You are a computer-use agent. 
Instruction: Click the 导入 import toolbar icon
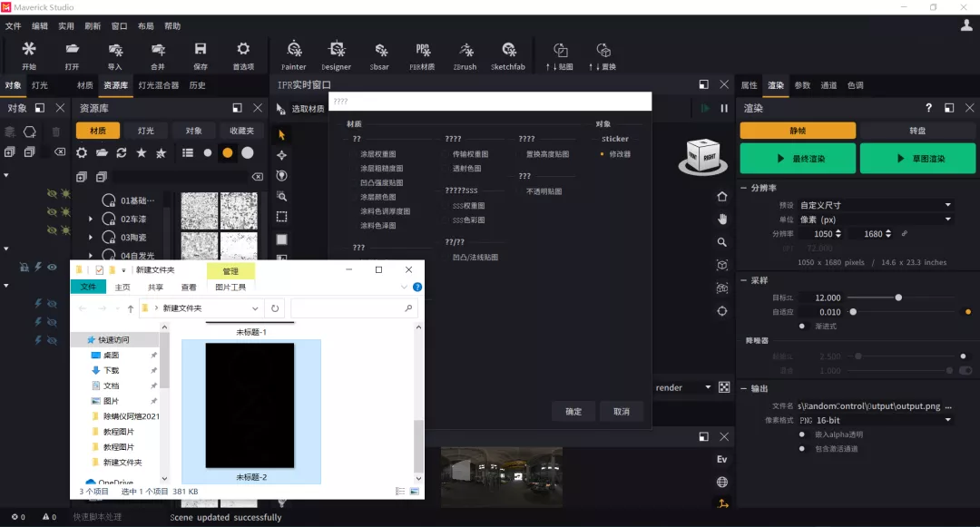point(115,49)
